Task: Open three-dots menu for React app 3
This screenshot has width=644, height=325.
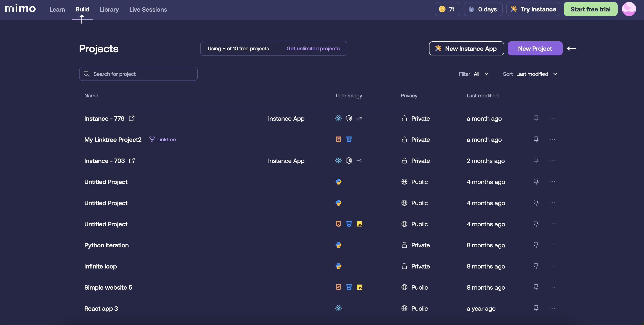Action: click(552, 308)
